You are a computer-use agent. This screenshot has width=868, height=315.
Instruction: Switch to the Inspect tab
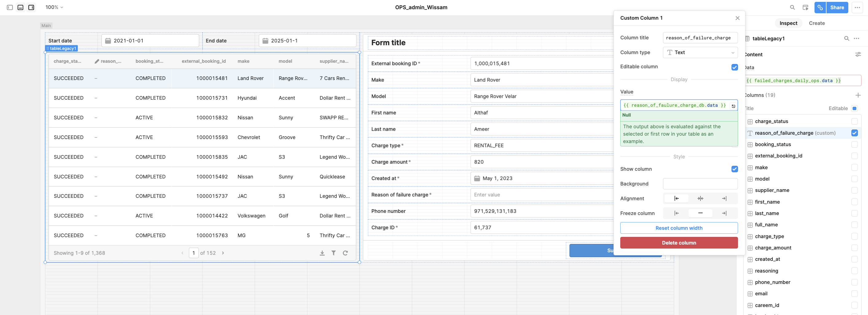coord(788,23)
